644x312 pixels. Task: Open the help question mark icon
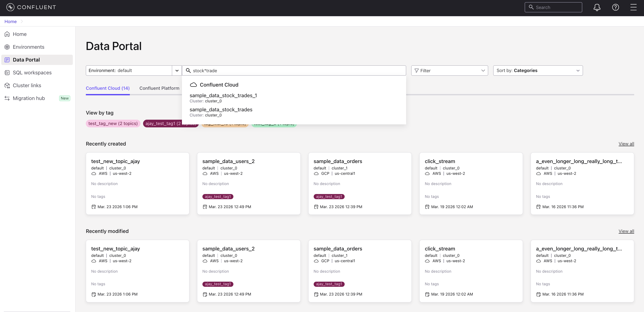[615, 7]
